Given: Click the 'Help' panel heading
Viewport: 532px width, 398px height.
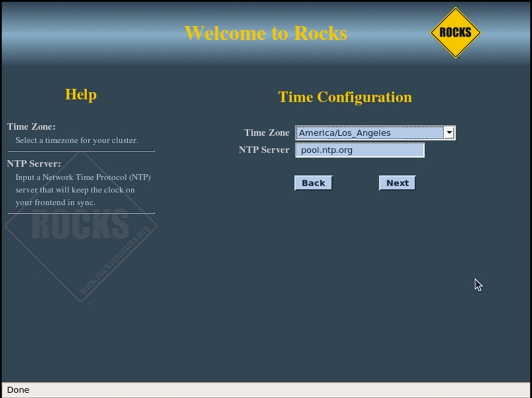Looking at the screenshot, I should pyautogui.click(x=81, y=94).
